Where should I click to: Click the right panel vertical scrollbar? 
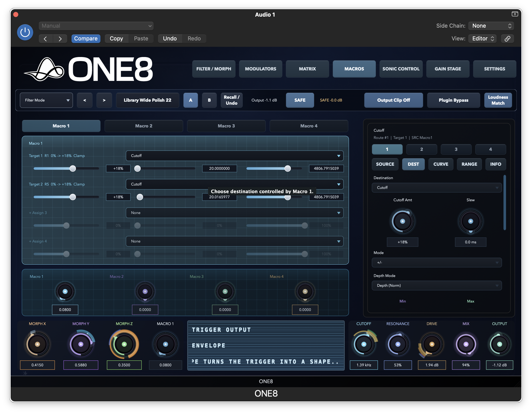coord(505,203)
